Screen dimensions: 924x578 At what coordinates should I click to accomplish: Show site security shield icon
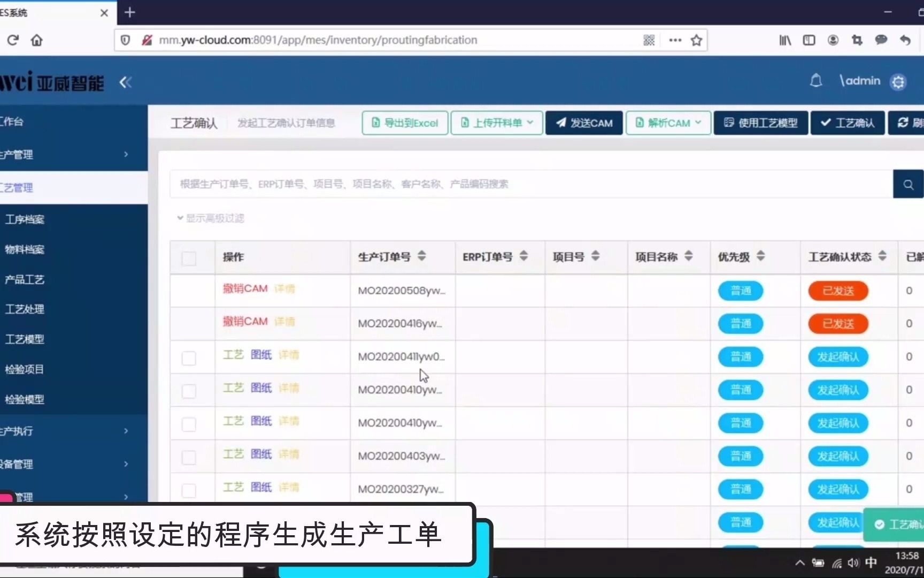(125, 40)
